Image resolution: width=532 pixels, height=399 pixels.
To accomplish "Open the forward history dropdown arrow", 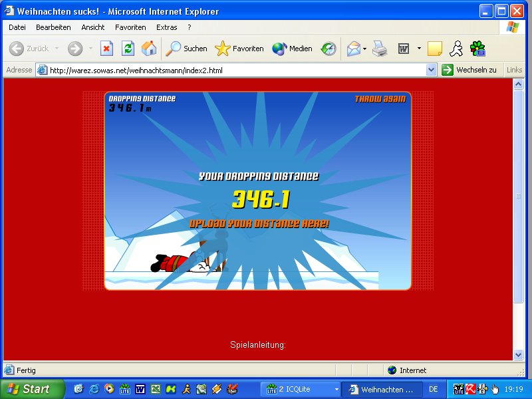I will click(90, 49).
